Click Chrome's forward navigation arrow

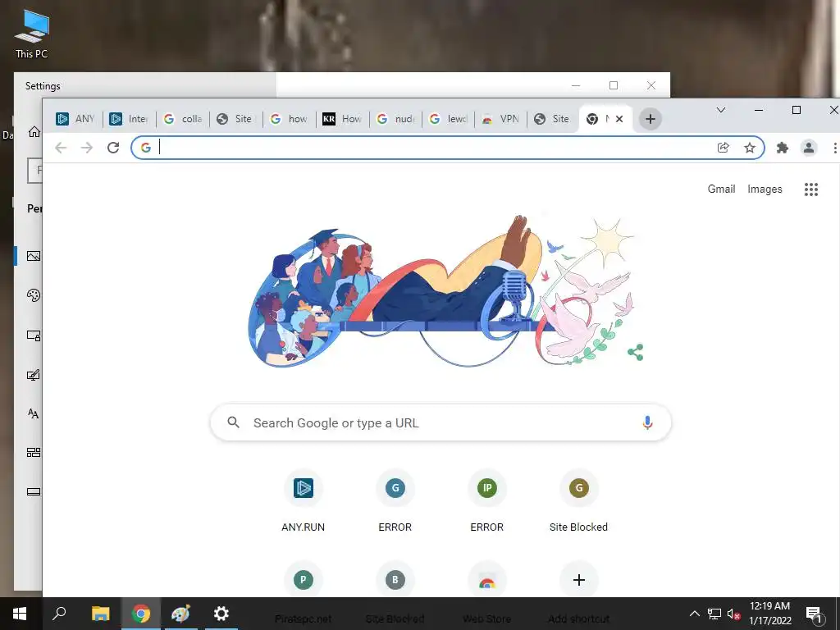coord(87,148)
